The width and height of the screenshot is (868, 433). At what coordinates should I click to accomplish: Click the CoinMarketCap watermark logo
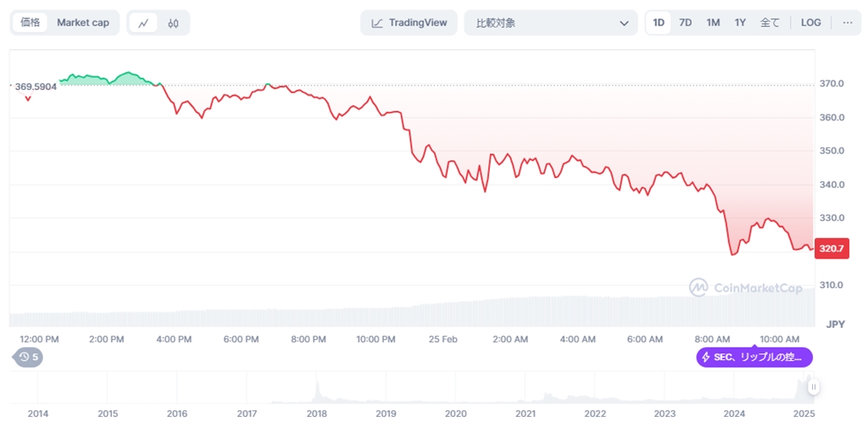745,288
